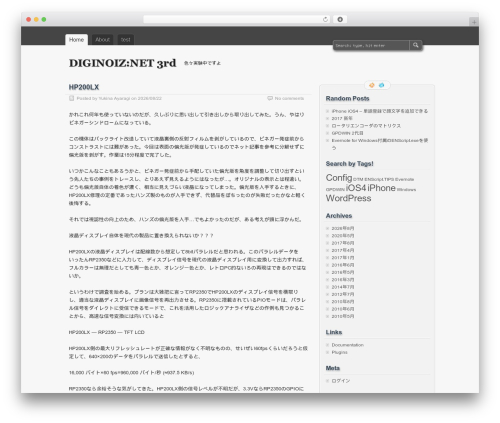This screenshot has height=423, width=500.
Task: Open random post 2017 新年
Action: [x=342, y=118]
